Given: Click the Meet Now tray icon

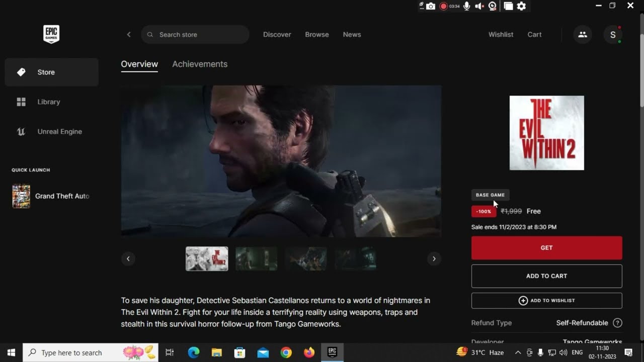Looking at the screenshot, I should (529, 352).
